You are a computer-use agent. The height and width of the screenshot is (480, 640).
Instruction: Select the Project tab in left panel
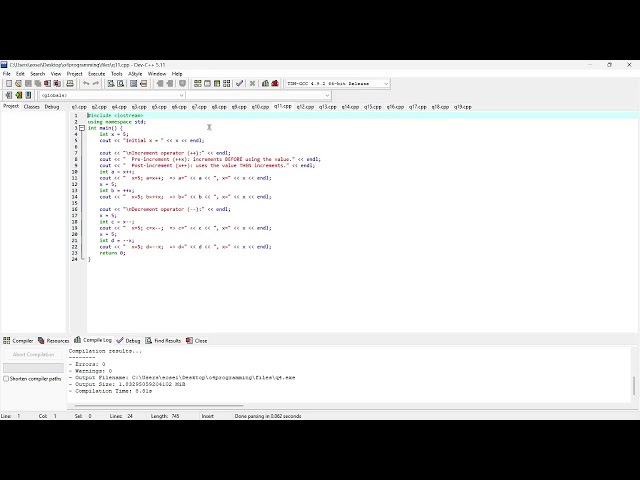coord(11,106)
